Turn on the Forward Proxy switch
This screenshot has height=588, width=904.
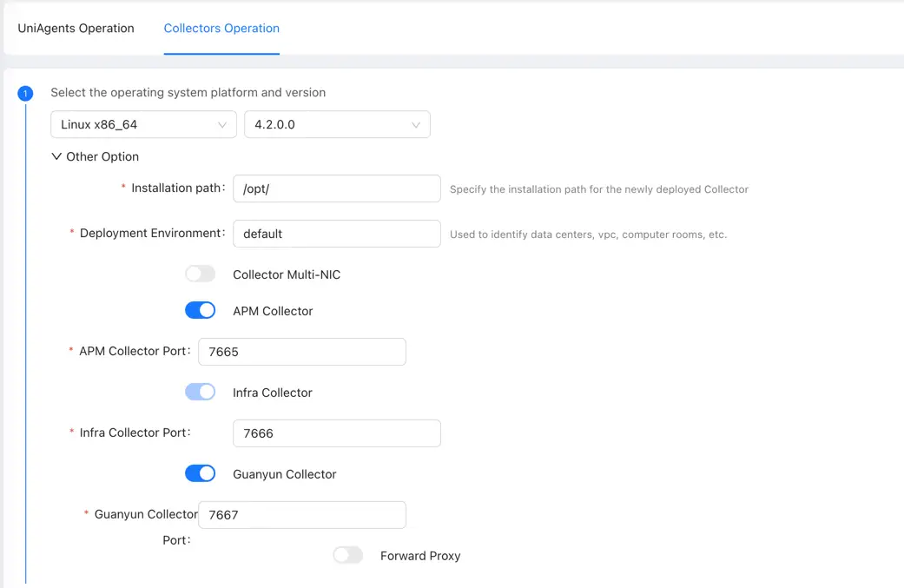(348, 554)
